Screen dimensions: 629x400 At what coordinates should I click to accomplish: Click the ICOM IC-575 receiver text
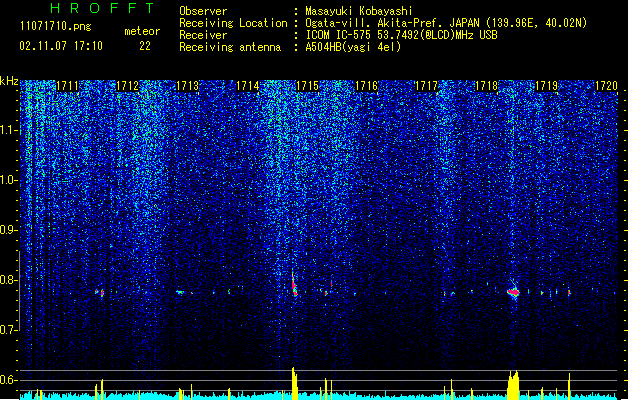(x=401, y=35)
